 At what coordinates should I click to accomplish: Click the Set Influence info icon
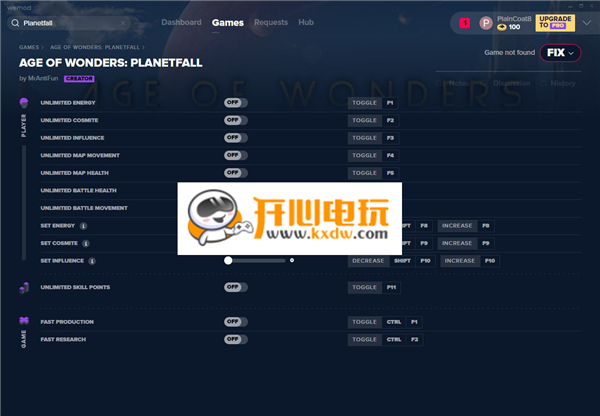91,260
